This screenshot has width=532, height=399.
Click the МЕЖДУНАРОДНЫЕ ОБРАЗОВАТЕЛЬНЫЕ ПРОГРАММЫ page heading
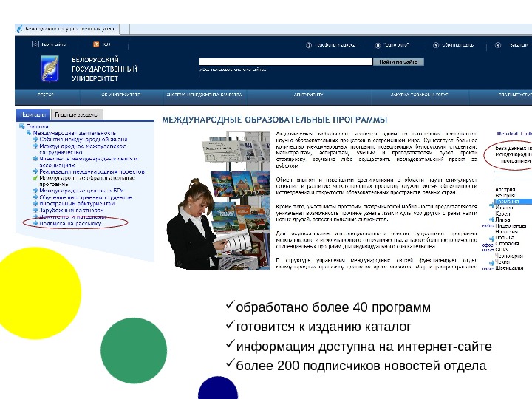pyautogui.click(x=274, y=120)
